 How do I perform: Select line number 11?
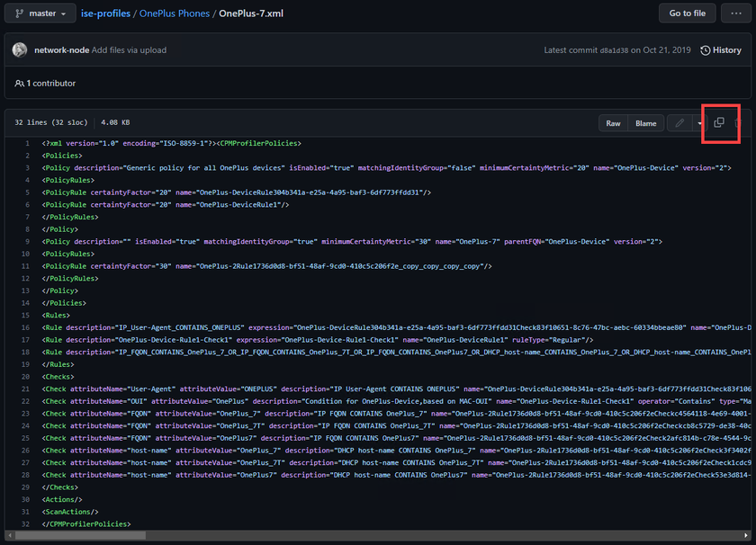click(x=25, y=266)
